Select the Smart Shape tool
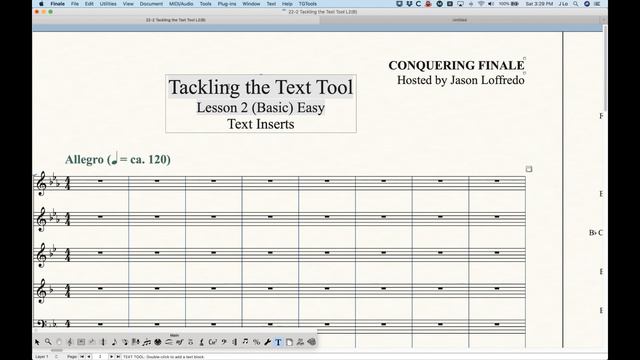Screen dimensions: 640x360 pos(169,342)
